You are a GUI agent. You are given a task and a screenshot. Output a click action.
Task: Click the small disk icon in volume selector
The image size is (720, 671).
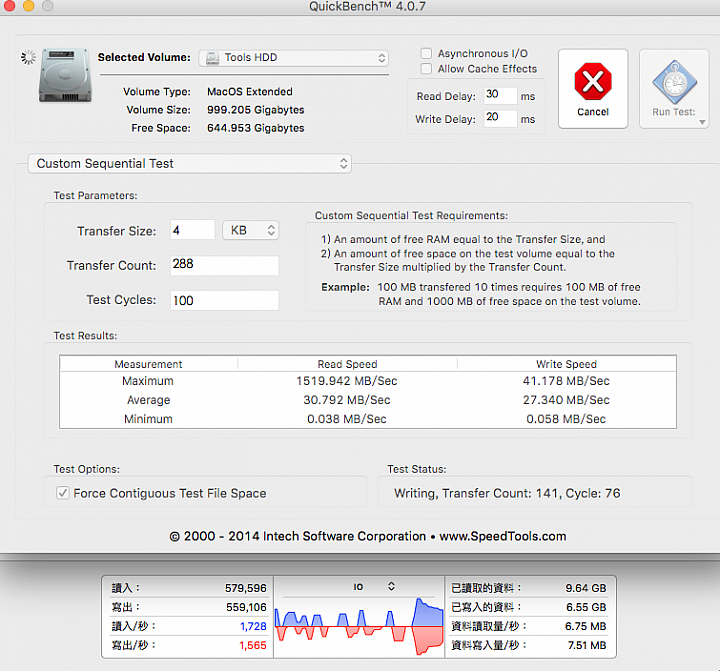coord(212,58)
